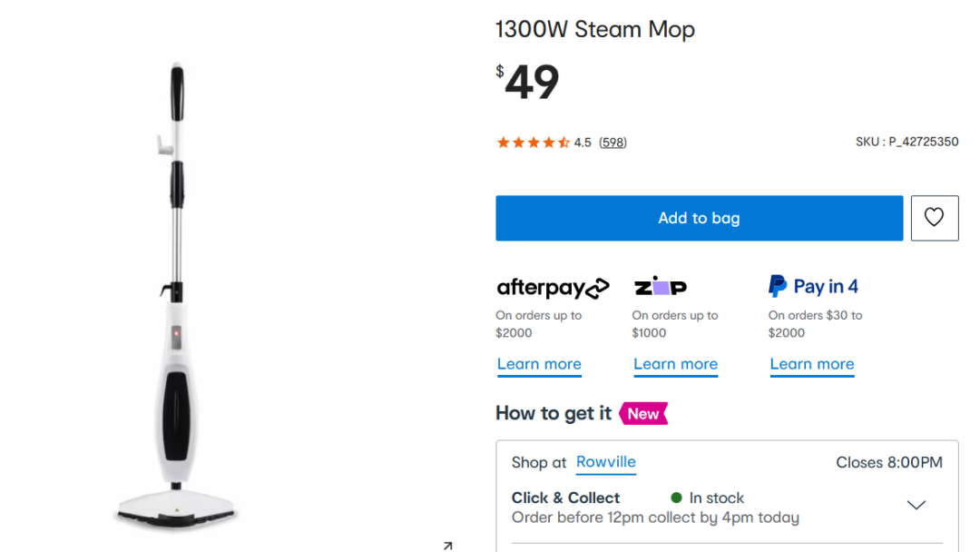Open Learn more under Zip

[x=675, y=364]
